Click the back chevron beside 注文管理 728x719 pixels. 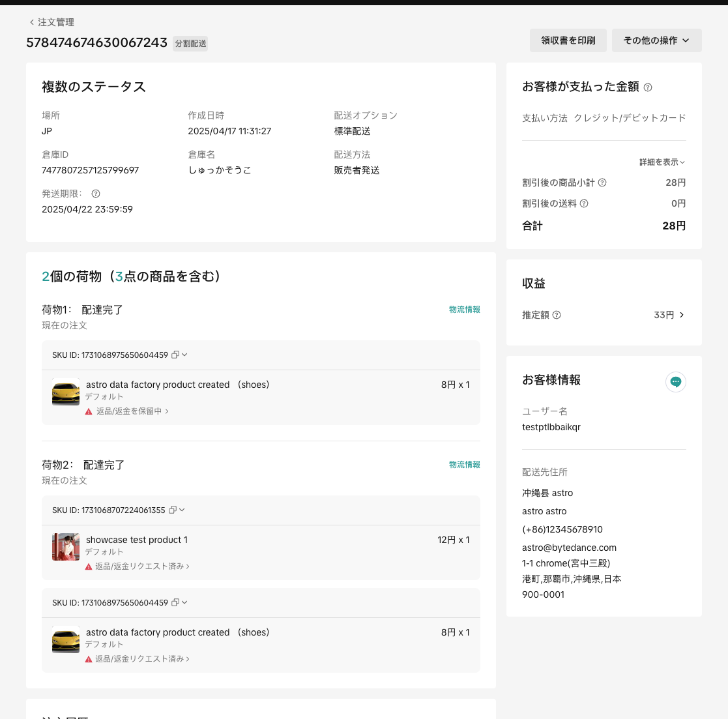31,22
